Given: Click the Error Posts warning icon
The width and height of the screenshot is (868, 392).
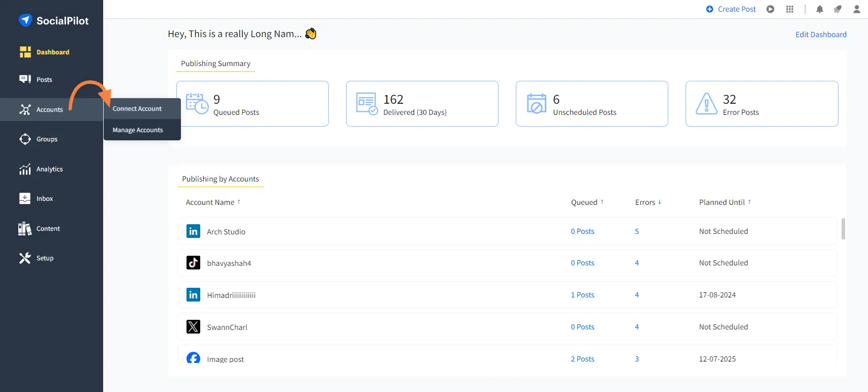Looking at the screenshot, I should coord(706,103).
